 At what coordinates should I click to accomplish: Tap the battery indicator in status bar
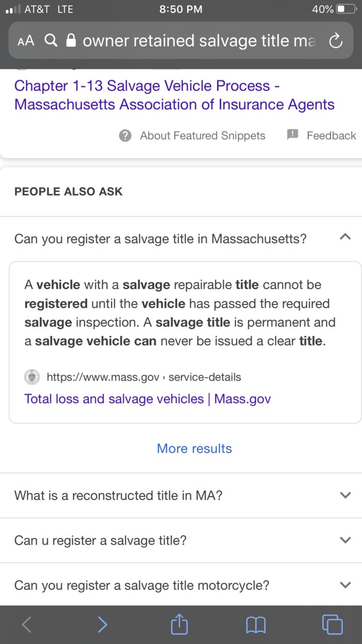pos(346,9)
